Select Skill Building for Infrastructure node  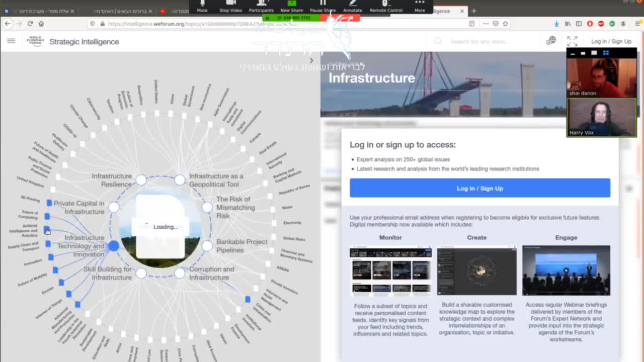(141, 273)
